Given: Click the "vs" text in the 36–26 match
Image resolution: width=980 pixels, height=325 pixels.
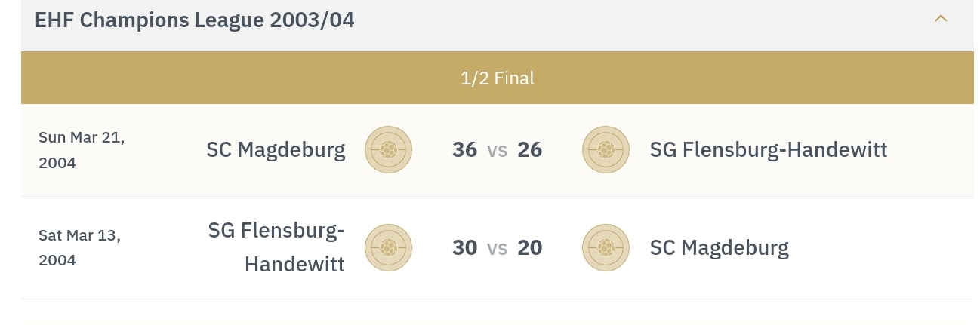Looking at the screenshot, I should click(497, 151).
